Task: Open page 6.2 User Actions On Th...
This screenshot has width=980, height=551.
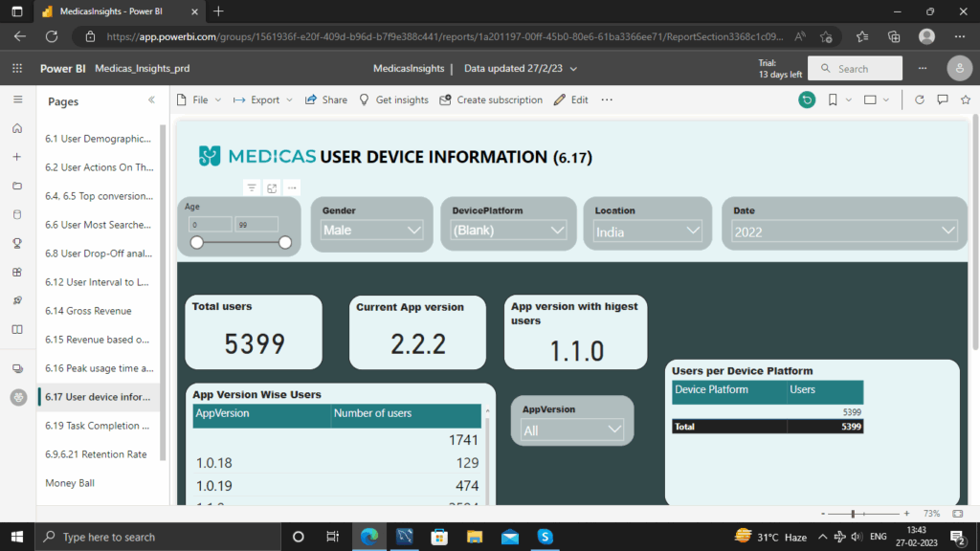Action: pos(99,167)
